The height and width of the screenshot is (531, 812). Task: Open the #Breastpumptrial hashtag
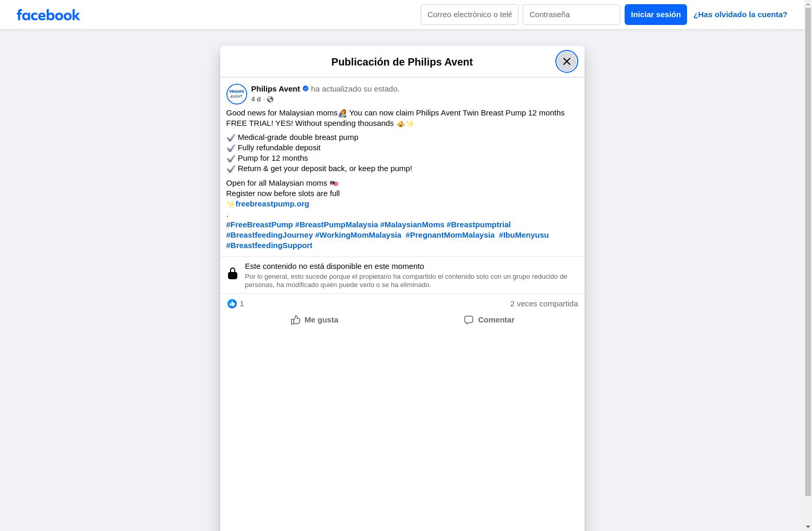pyautogui.click(x=478, y=225)
